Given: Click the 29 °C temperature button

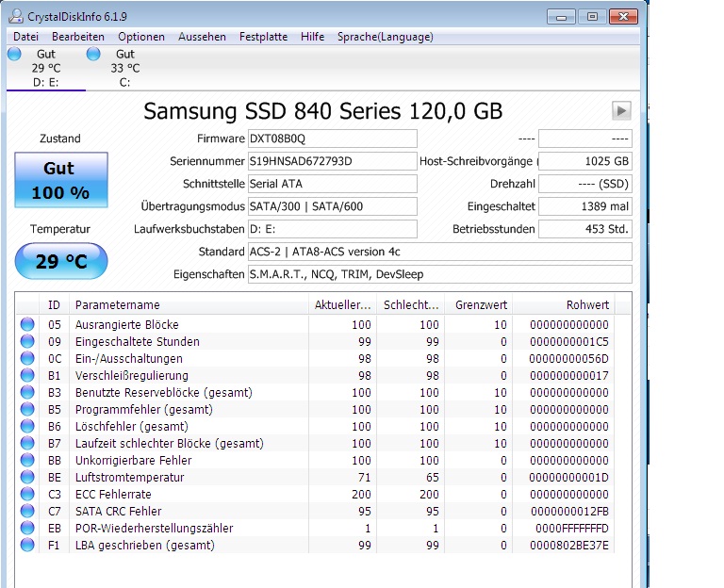Looking at the screenshot, I should (x=61, y=261).
